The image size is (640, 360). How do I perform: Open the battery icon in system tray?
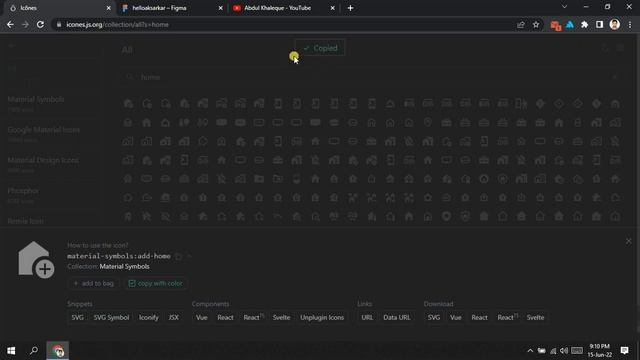point(541,351)
